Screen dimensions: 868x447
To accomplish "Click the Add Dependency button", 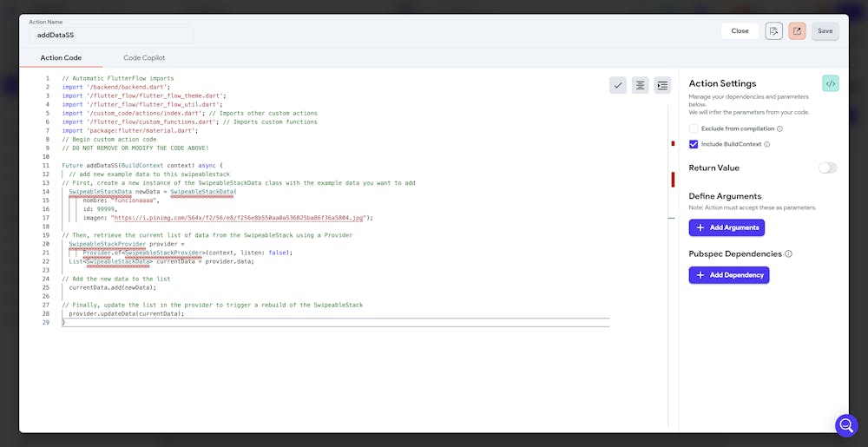I will pos(729,275).
